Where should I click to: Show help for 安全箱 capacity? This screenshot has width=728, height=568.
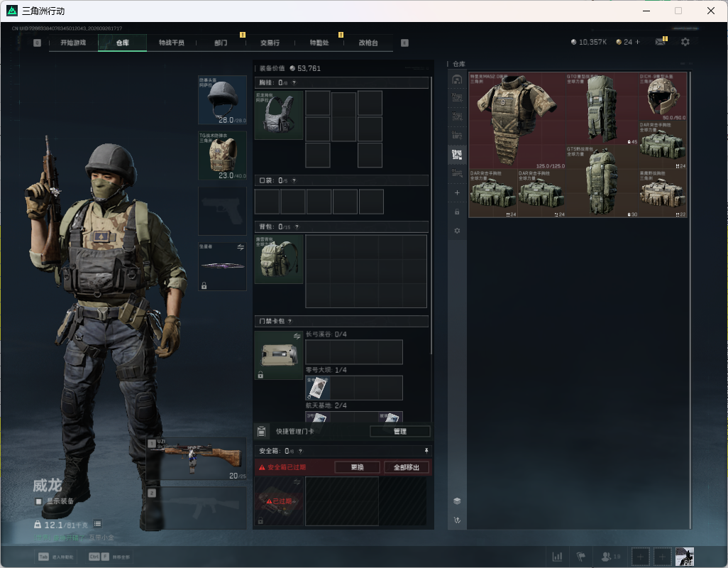(300, 451)
